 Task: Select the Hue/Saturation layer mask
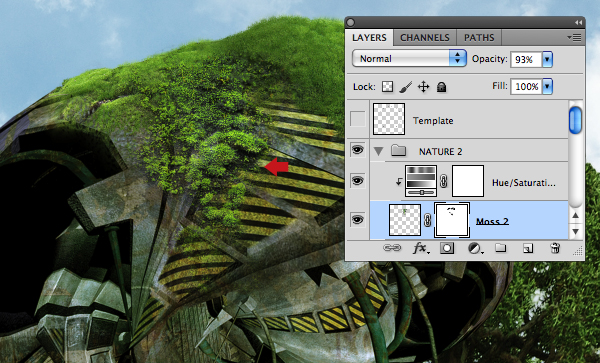click(468, 181)
